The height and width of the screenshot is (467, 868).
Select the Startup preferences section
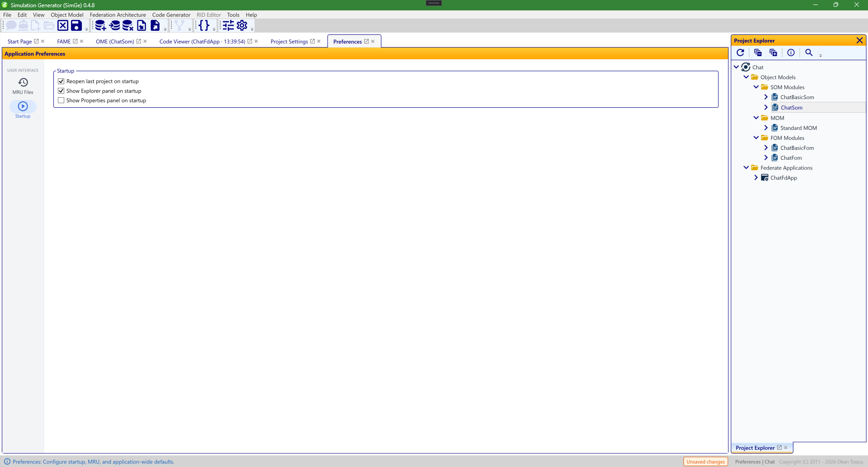click(23, 110)
